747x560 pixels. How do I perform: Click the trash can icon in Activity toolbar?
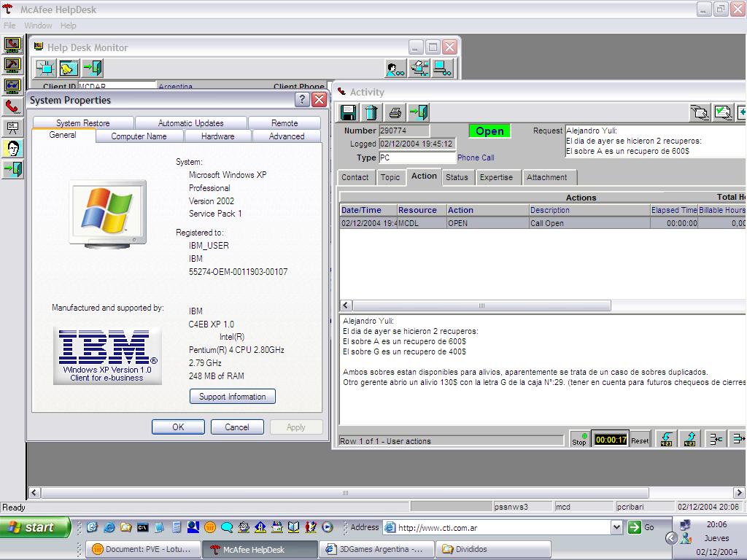pos(371,112)
